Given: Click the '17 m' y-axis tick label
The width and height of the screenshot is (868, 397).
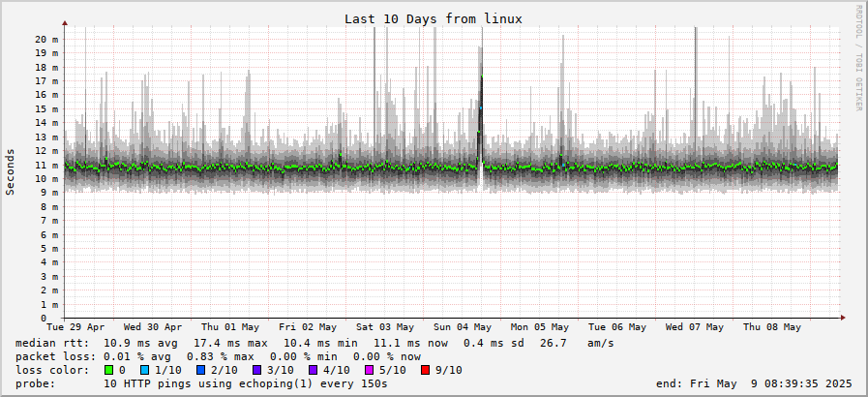Looking at the screenshot, I should coord(46,80).
